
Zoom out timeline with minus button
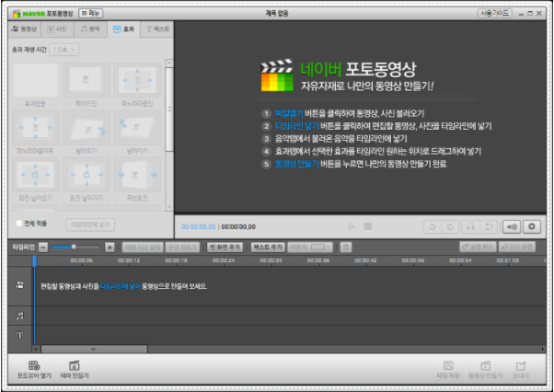point(43,248)
